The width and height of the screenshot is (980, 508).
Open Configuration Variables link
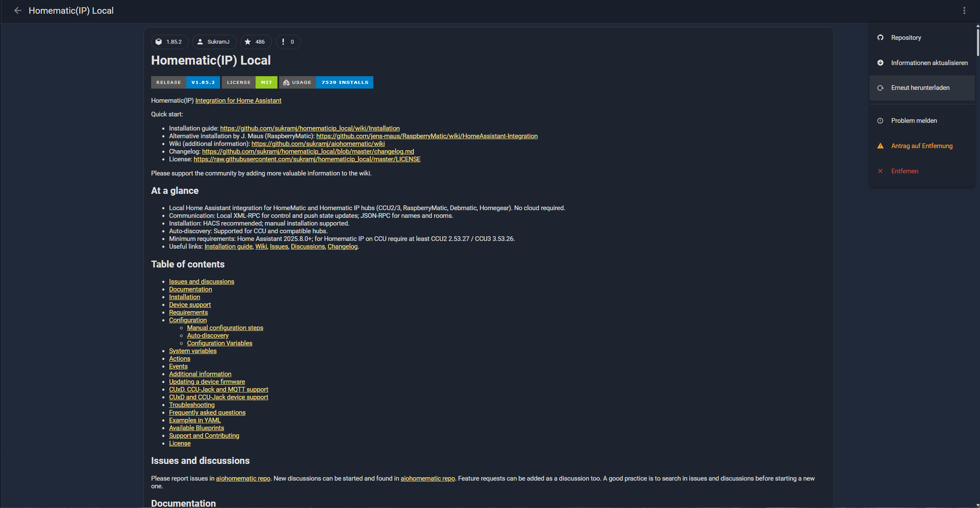pos(220,343)
